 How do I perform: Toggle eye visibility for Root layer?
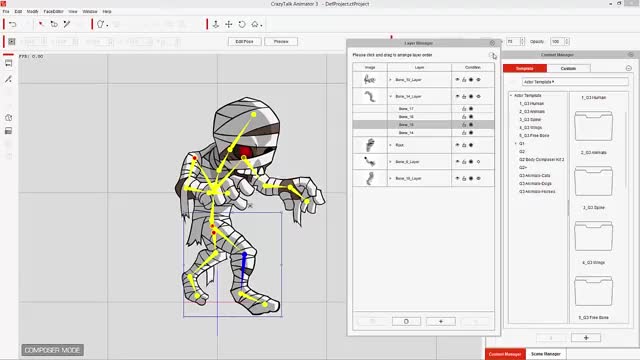coord(457,145)
